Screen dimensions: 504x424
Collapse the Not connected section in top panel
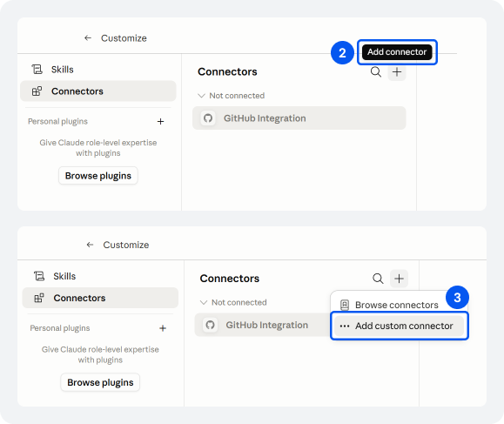coord(232,96)
